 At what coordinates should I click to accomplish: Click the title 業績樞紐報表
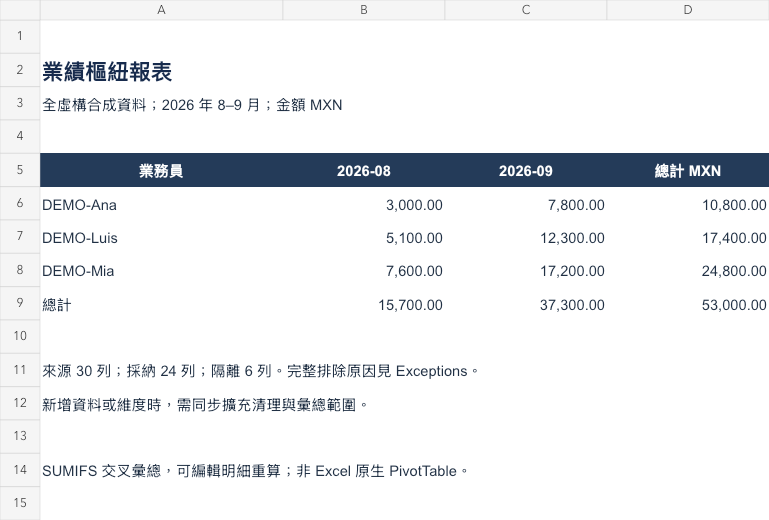pos(107,72)
